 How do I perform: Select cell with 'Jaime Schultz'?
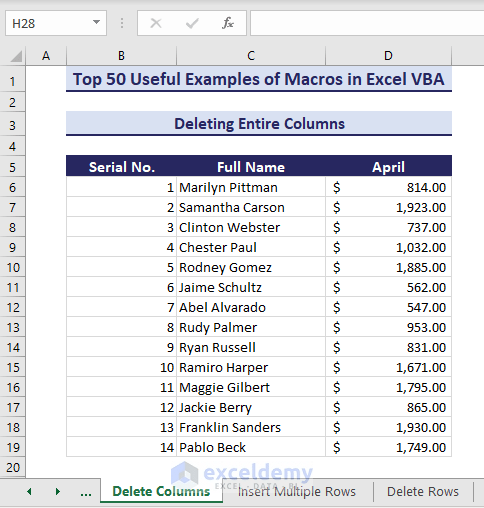pyautogui.click(x=251, y=287)
